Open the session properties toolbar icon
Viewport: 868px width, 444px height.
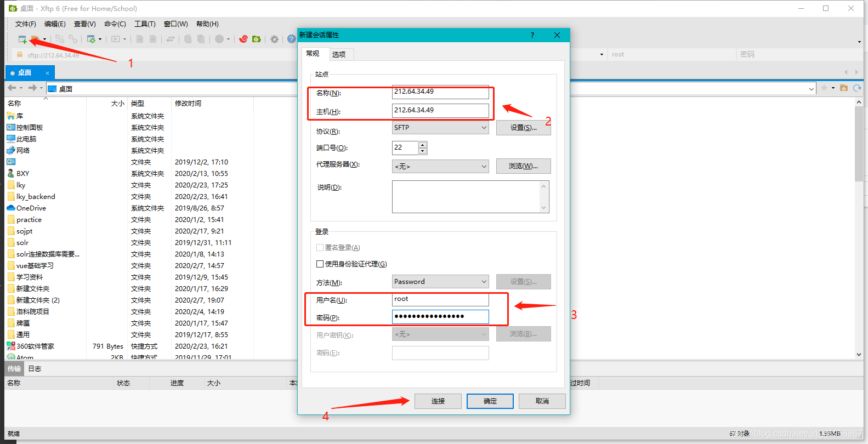(91, 39)
